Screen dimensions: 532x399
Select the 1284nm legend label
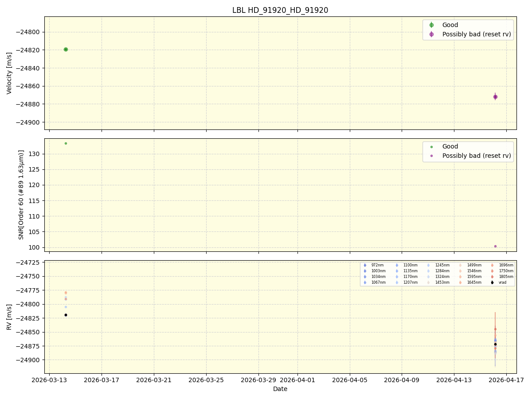tap(442, 271)
